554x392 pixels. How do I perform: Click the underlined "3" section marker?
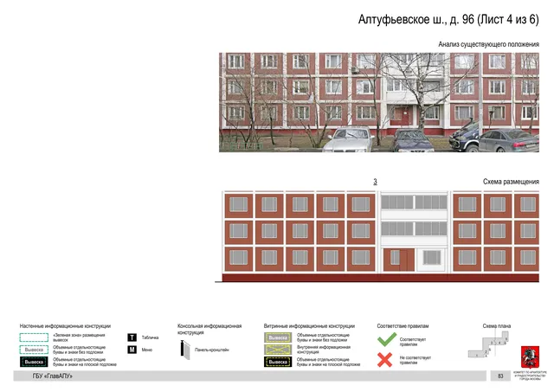(375, 182)
